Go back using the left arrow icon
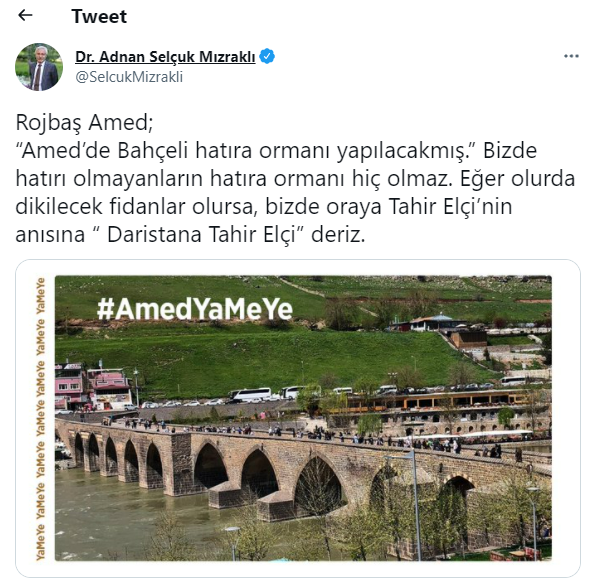The image size is (593, 584). click(25, 16)
